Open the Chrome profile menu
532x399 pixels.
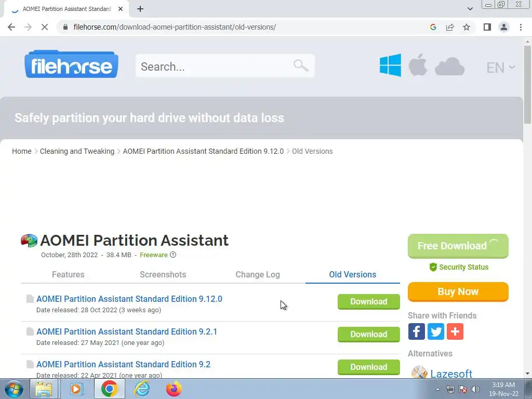(x=504, y=27)
